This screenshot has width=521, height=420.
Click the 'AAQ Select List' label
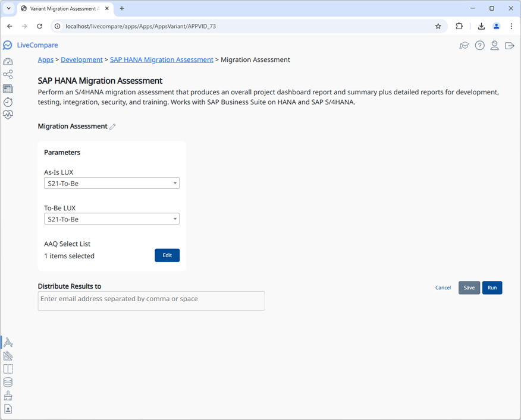tap(67, 244)
